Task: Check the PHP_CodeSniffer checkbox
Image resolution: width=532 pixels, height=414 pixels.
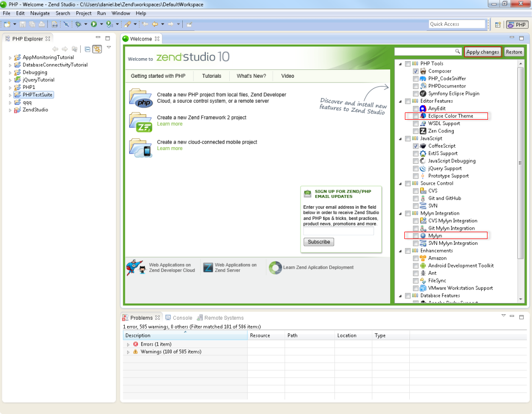Action: (416, 79)
